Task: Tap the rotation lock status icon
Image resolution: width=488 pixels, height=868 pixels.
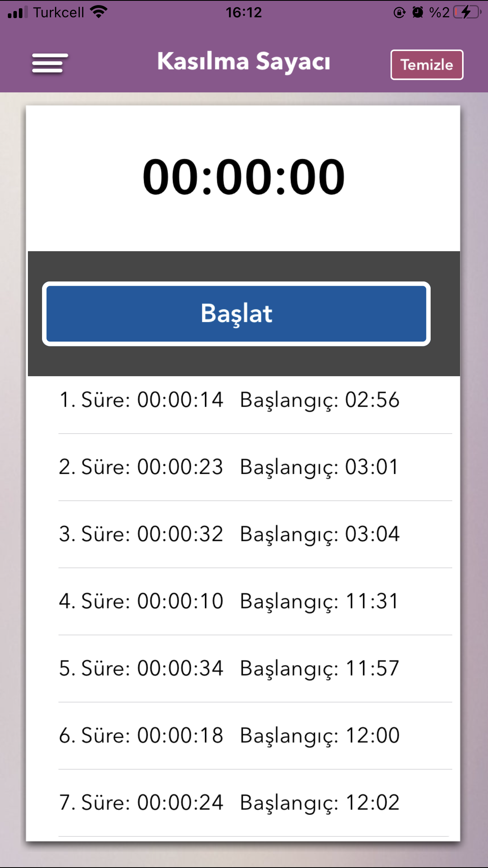Action: click(x=399, y=13)
